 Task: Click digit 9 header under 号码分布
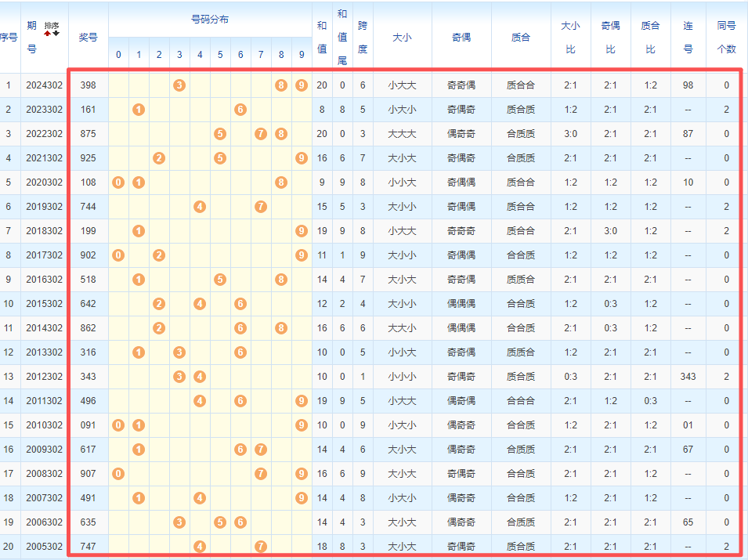[x=302, y=55]
